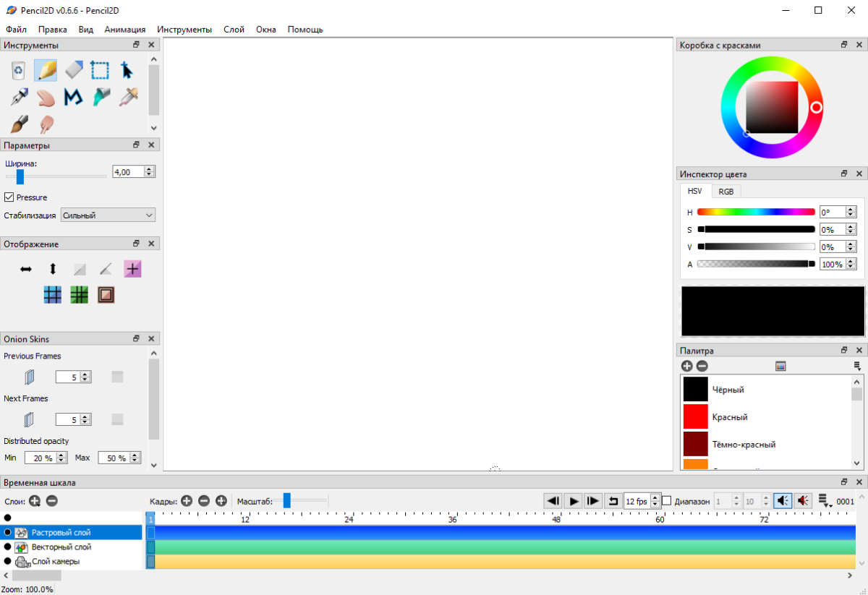Toggle the red sound scrub button
This screenshot has width=868, height=595.
[x=803, y=500]
